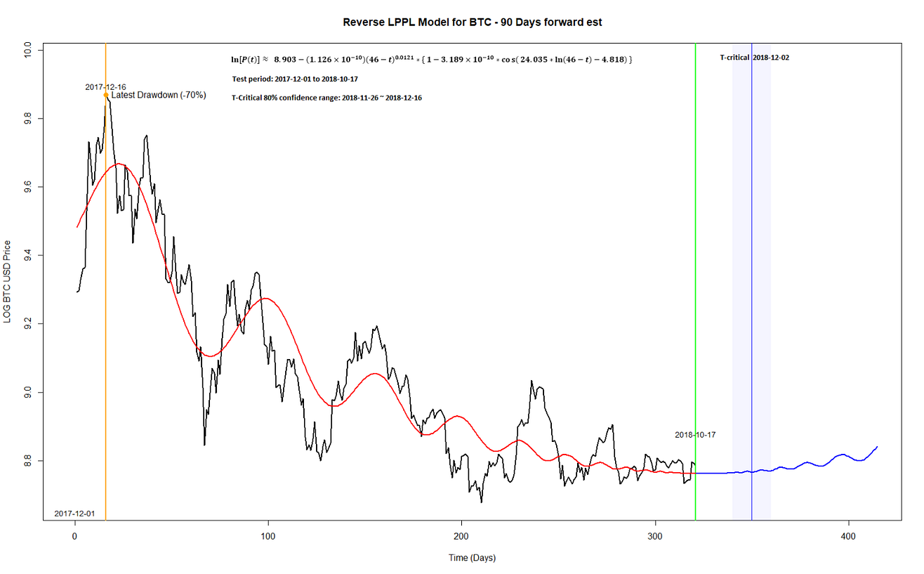The width and height of the screenshot is (924, 574).
Task: Select the '2017-12-01' label at bottom left
Action: click(x=74, y=514)
